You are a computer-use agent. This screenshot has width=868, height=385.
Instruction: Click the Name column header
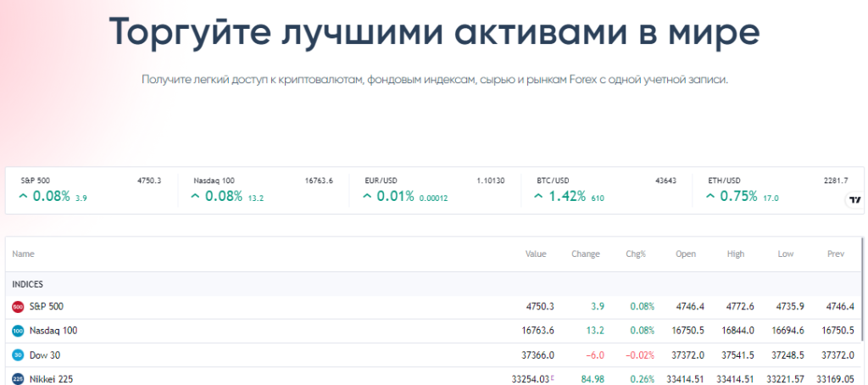pos(23,254)
